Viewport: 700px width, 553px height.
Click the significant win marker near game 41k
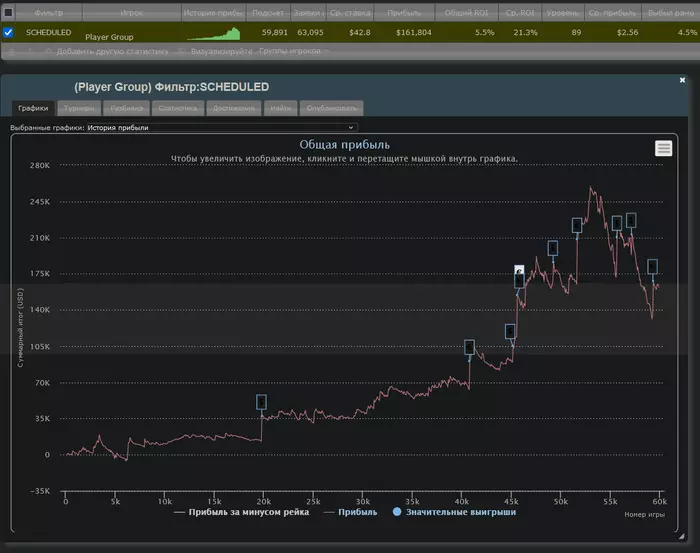click(x=469, y=347)
